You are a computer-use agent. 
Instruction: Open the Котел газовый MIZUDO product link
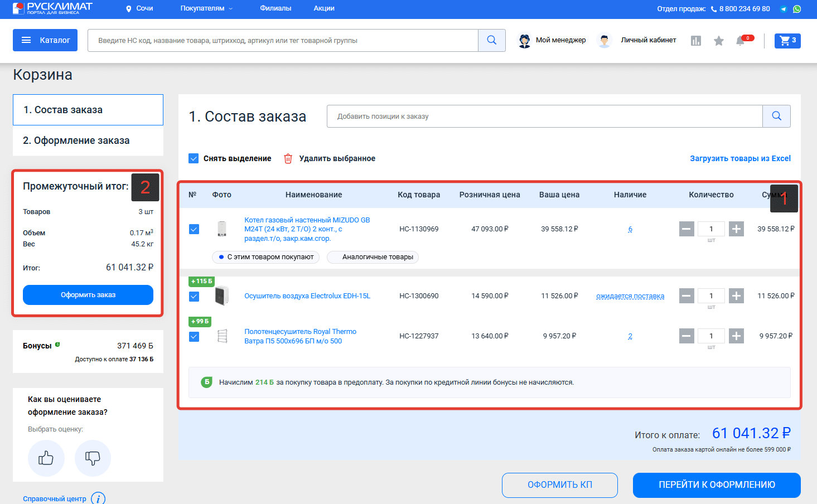tap(307, 229)
